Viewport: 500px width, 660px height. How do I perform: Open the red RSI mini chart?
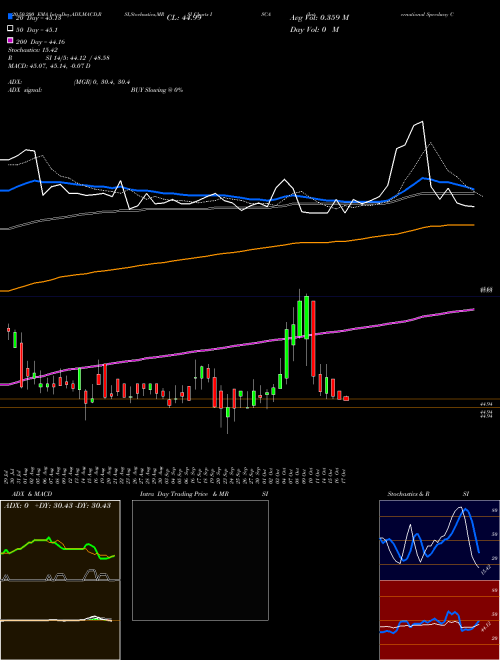coord(439,620)
